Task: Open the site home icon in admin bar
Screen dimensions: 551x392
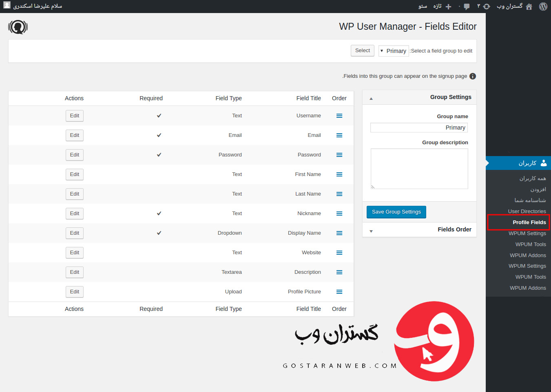Action: tap(529, 7)
